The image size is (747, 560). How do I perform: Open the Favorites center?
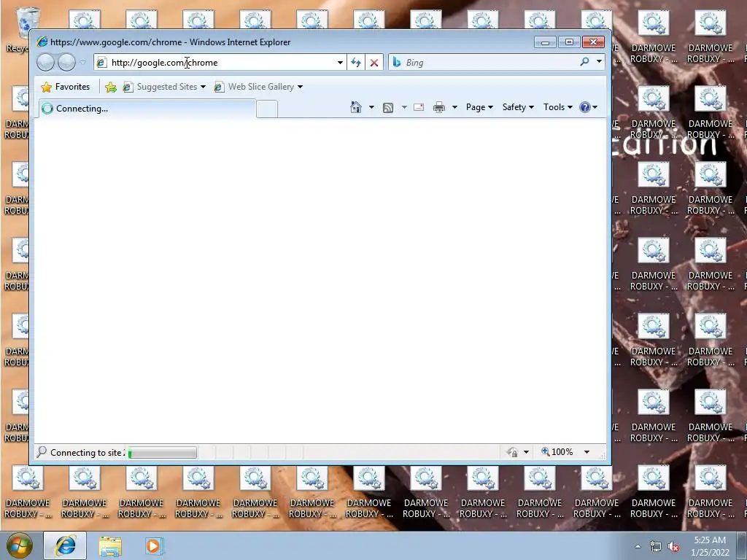coord(66,87)
